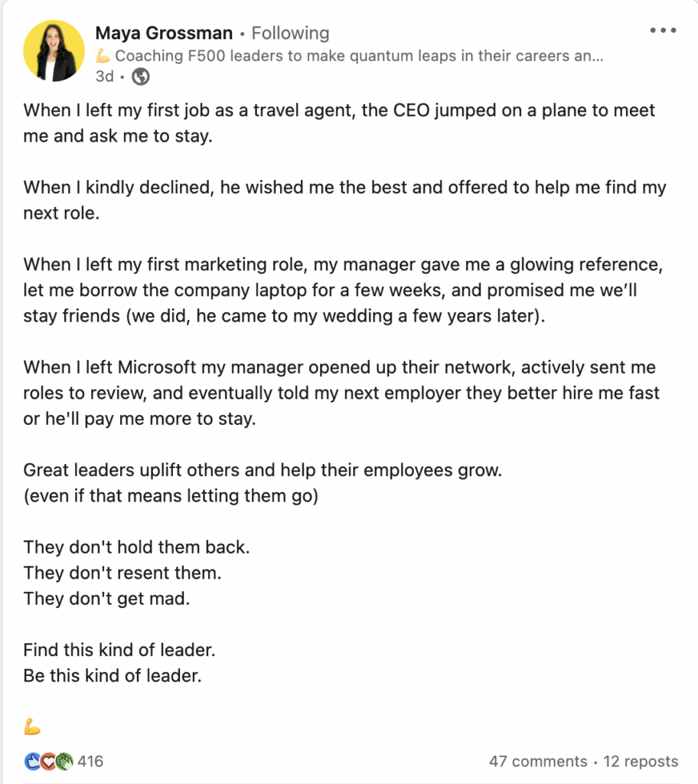Click the '3d' post timestamp

tap(104, 77)
